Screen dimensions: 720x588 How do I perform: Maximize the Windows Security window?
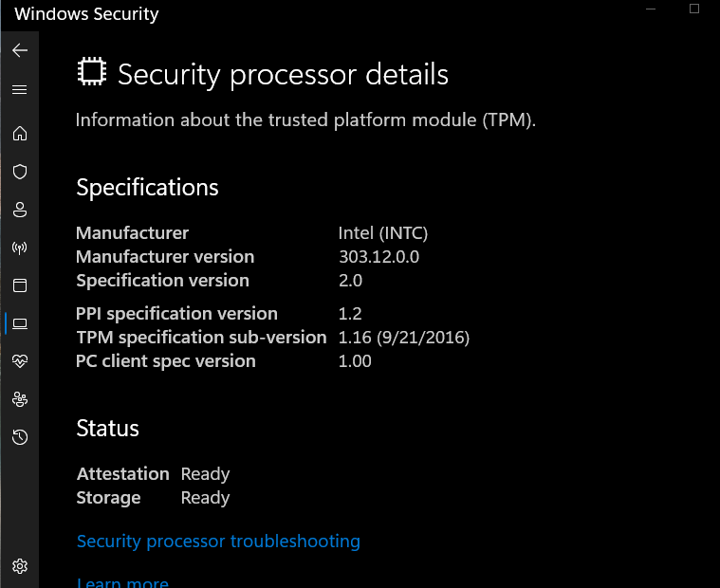(694, 9)
